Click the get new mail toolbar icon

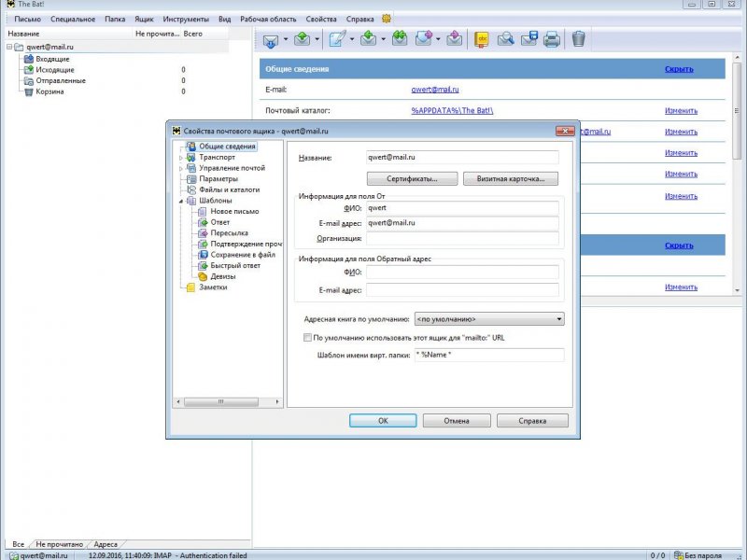tap(270, 39)
